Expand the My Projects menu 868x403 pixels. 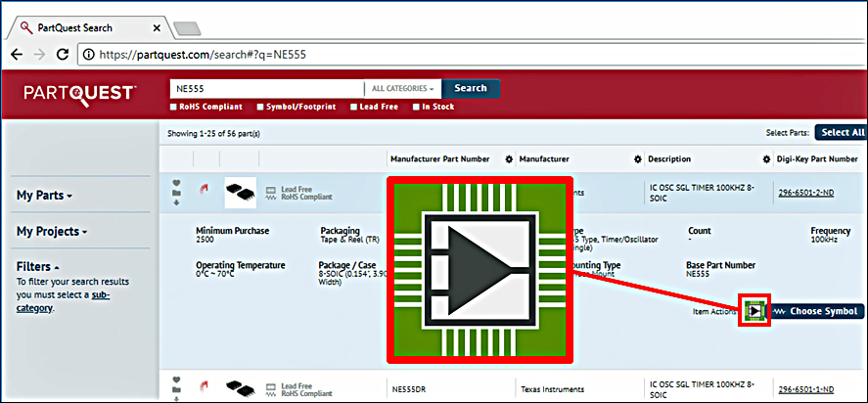(53, 232)
